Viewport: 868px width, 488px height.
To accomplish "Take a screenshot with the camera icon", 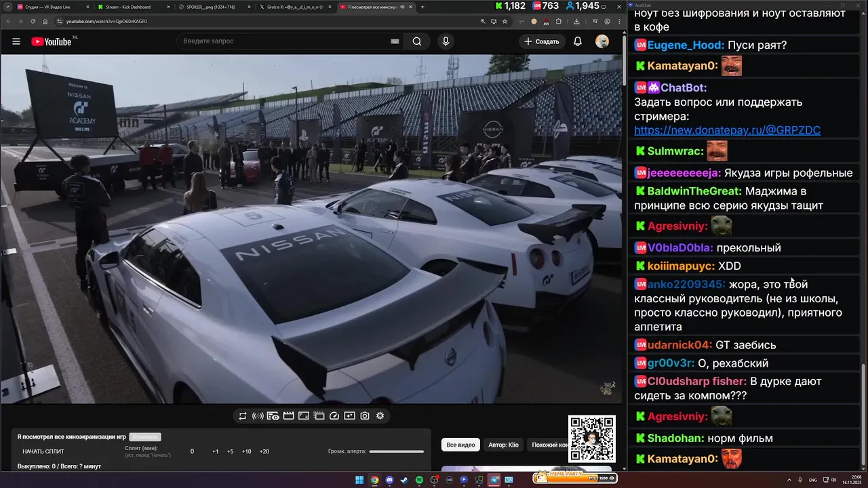I will (365, 416).
